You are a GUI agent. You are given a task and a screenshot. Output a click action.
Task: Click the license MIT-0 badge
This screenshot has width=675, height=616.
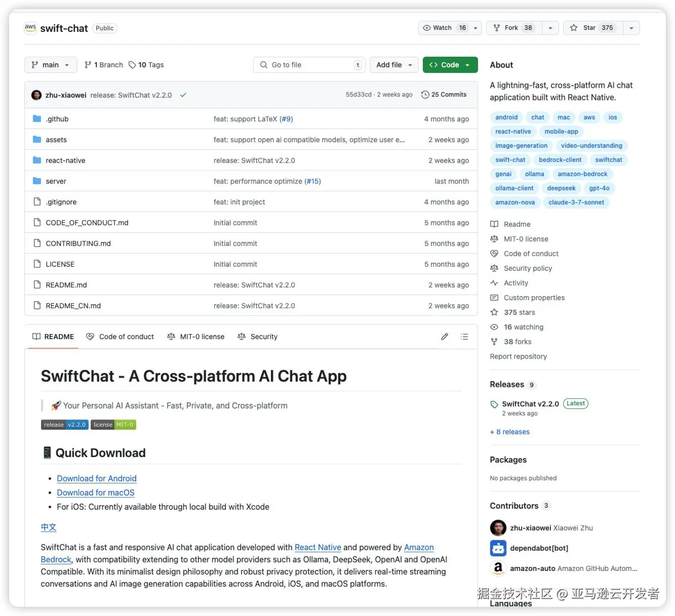pyautogui.click(x=113, y=425)
